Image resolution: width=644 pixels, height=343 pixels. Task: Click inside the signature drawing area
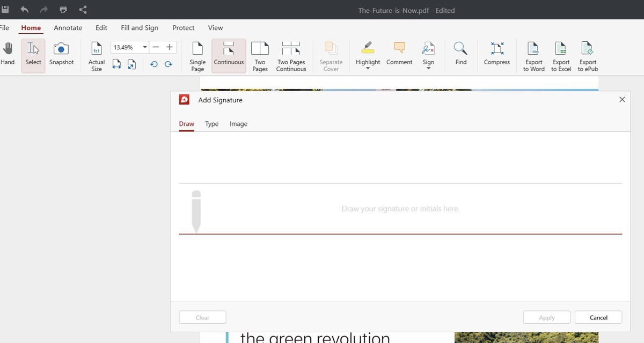click(400, 208)
